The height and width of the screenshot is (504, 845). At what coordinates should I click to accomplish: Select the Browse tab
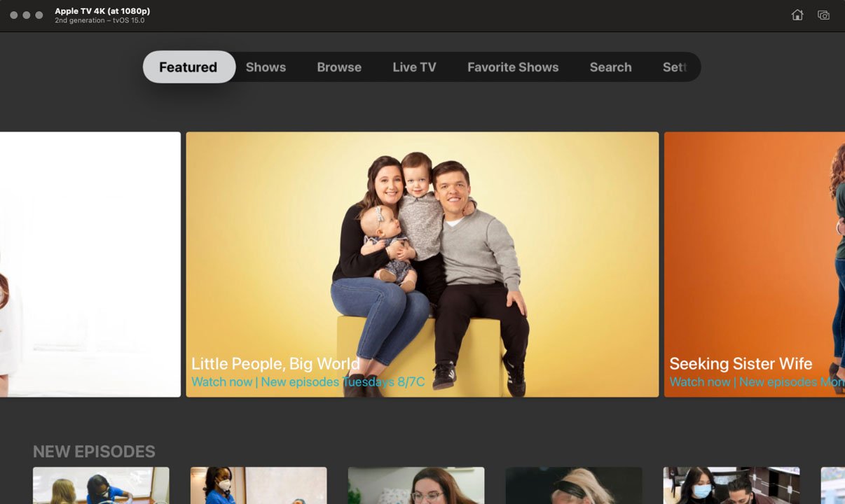(x=339, y=66)
